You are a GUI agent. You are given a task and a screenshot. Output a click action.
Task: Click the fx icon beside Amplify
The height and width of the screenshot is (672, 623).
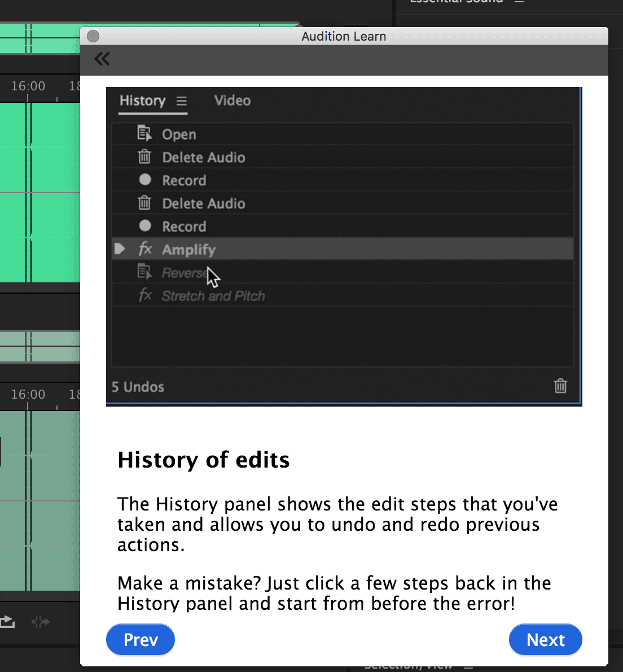click(x=145, y=248)
